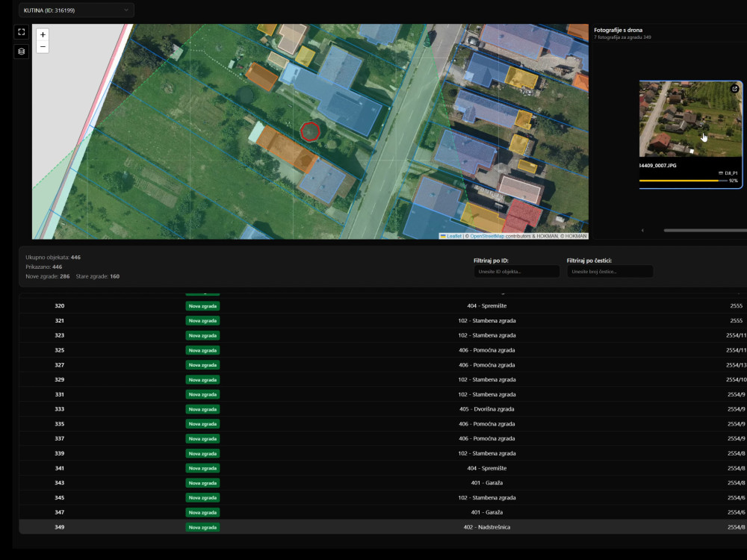The height and width of the screenshot is (560, 747).
Task: Open the map layers icon
Action: tap(22, 52)
